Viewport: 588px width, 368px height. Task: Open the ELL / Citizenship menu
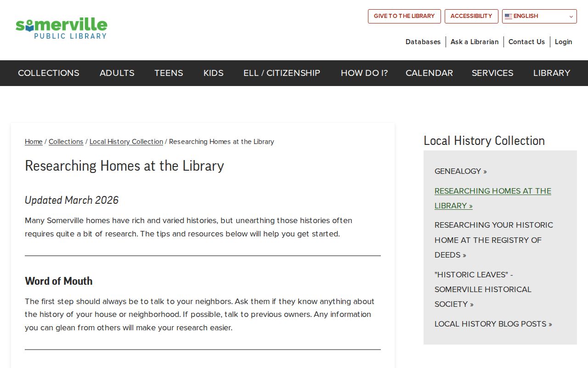(282, 73)
